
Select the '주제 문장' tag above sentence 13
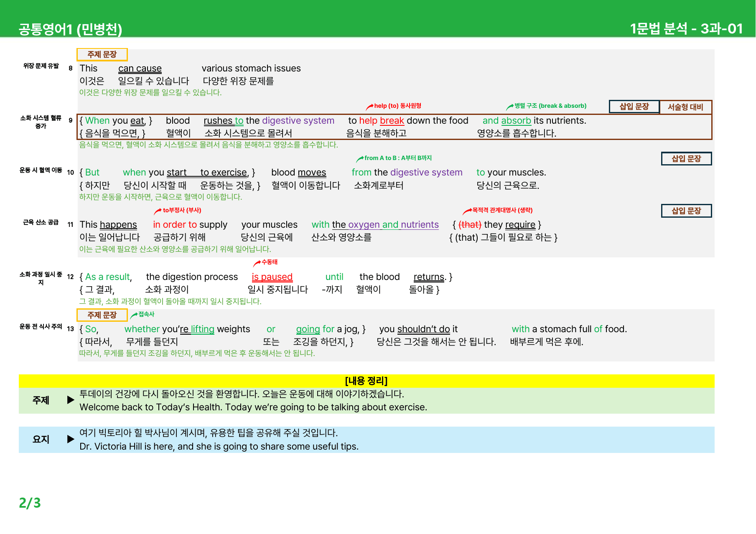(x=102, y=315)
